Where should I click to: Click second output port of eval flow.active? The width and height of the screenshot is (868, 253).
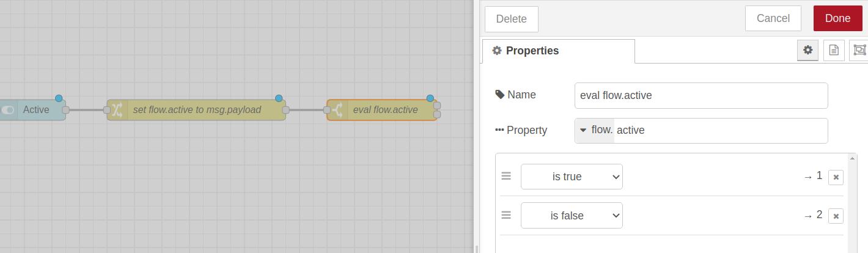437,114
